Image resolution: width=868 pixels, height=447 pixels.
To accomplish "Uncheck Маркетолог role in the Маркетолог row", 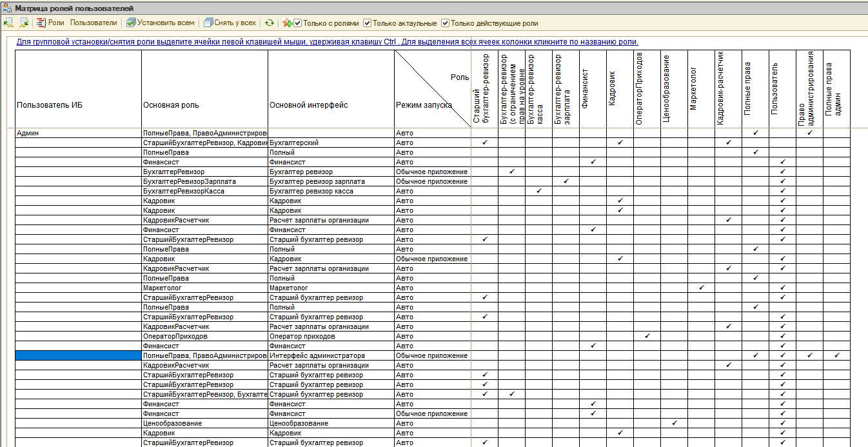I will 701,288.
